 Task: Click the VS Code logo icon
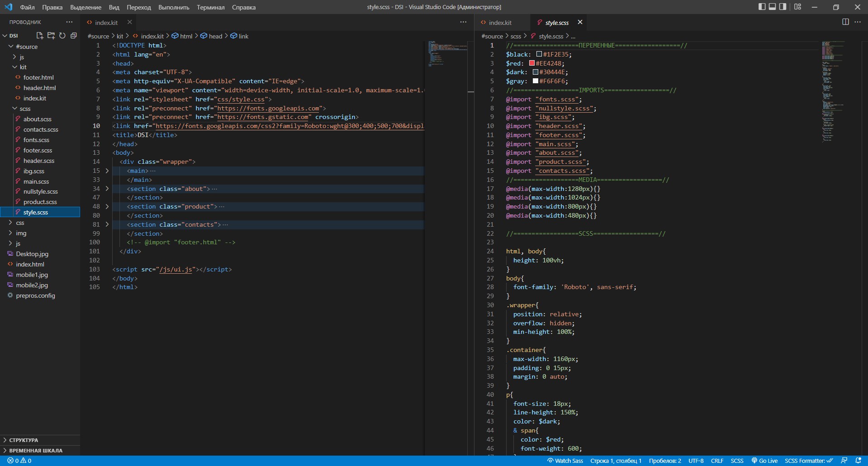pyautogui.click(x=8, y=7)
